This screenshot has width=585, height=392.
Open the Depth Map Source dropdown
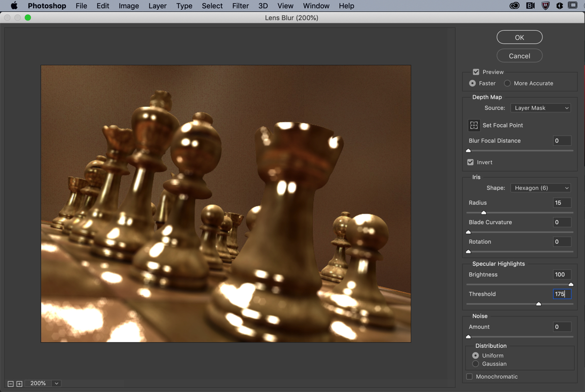(541, 108)
